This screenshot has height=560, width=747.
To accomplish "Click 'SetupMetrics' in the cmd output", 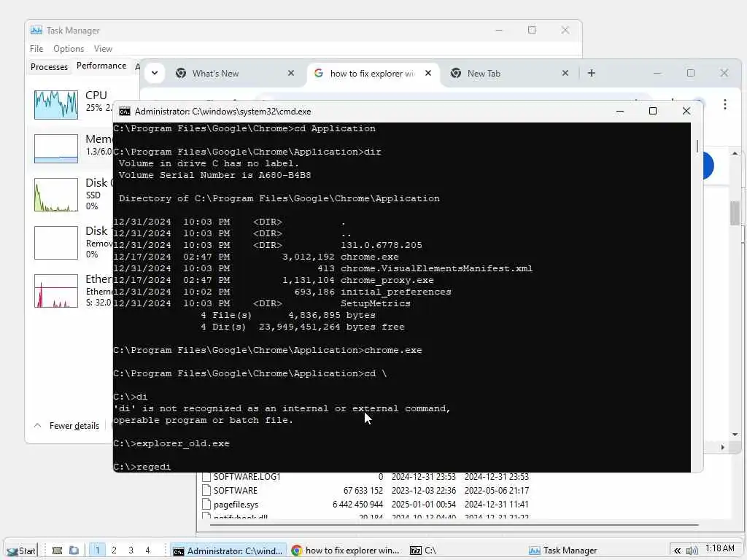I will [376, 303].
